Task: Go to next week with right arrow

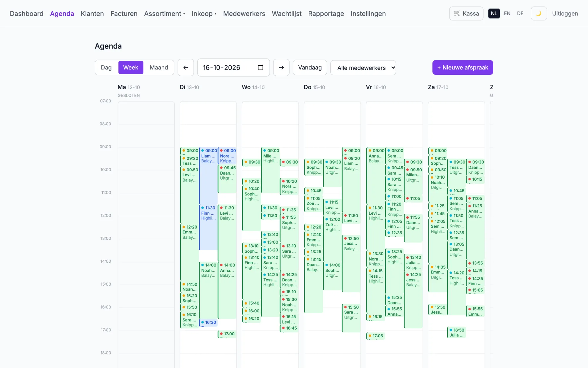Action: click(281, 68)
